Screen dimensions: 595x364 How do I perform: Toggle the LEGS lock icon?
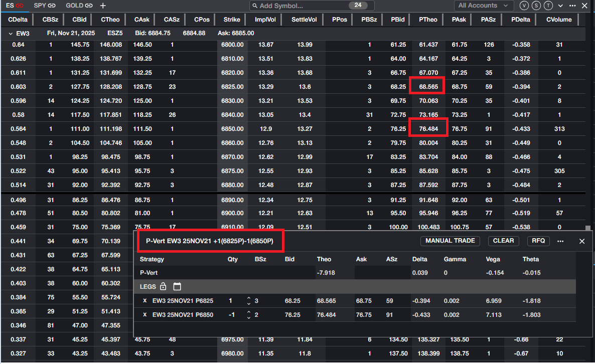click(163, 287)
